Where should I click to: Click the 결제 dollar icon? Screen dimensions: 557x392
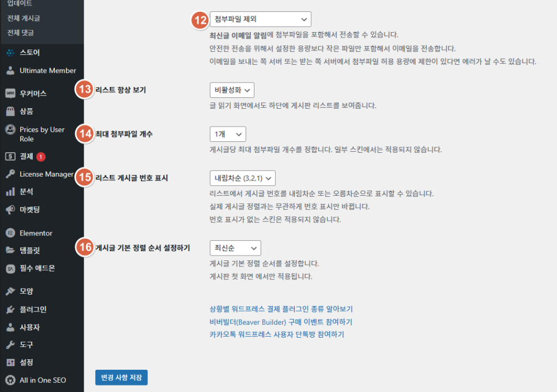click(x=10, y=156)
